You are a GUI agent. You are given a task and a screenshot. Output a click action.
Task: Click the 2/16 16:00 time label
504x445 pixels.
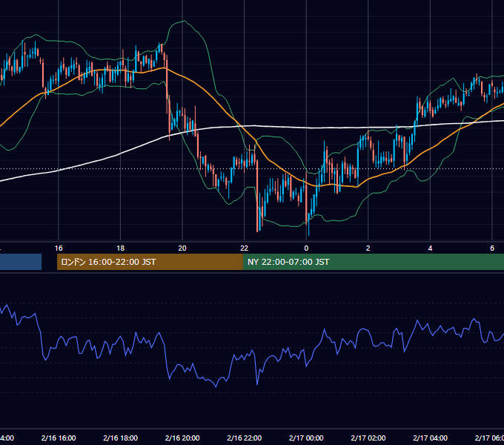59,438
